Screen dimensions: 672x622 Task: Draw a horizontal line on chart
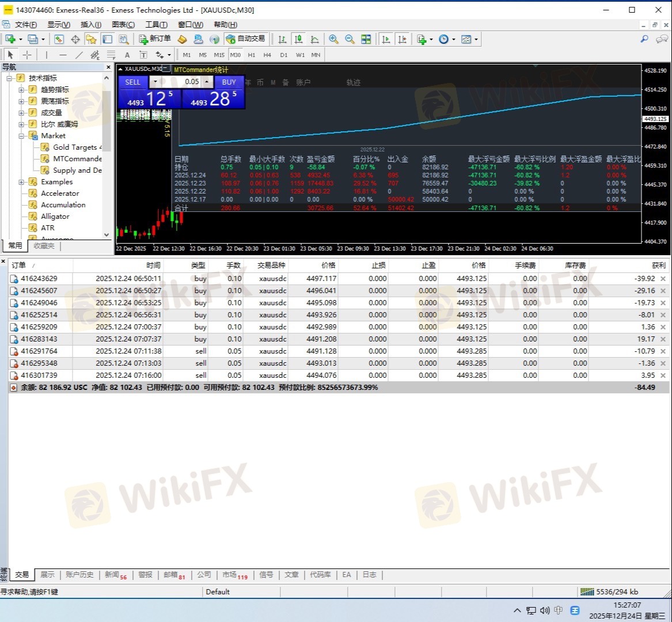click(63, 55)
